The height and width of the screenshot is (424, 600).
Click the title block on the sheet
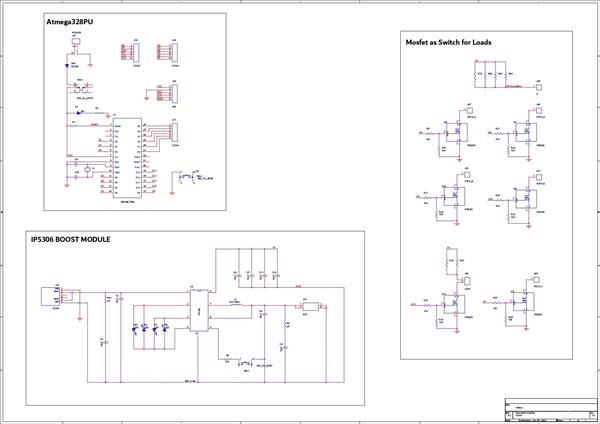tap(551, 410)
